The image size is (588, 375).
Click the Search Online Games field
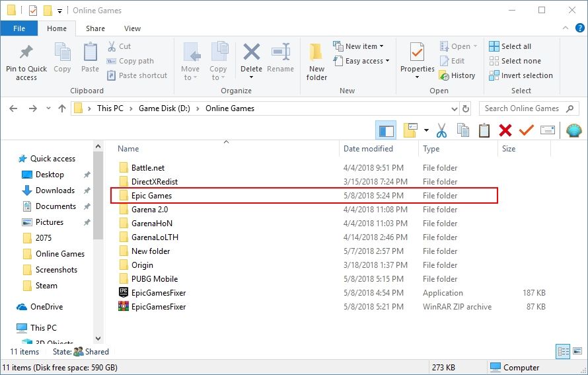529,108
